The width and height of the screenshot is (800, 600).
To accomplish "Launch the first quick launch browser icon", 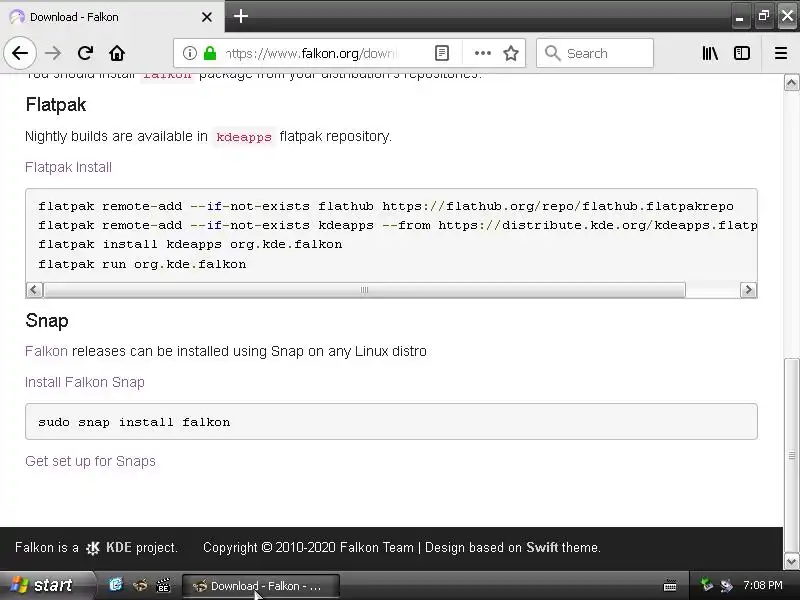I will 116,585.
